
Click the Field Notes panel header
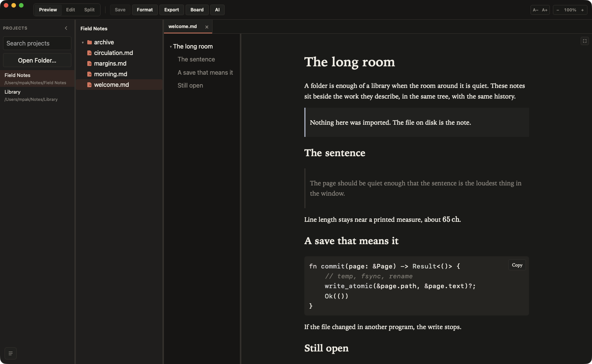pyautogui.click(x=94, y=28)
